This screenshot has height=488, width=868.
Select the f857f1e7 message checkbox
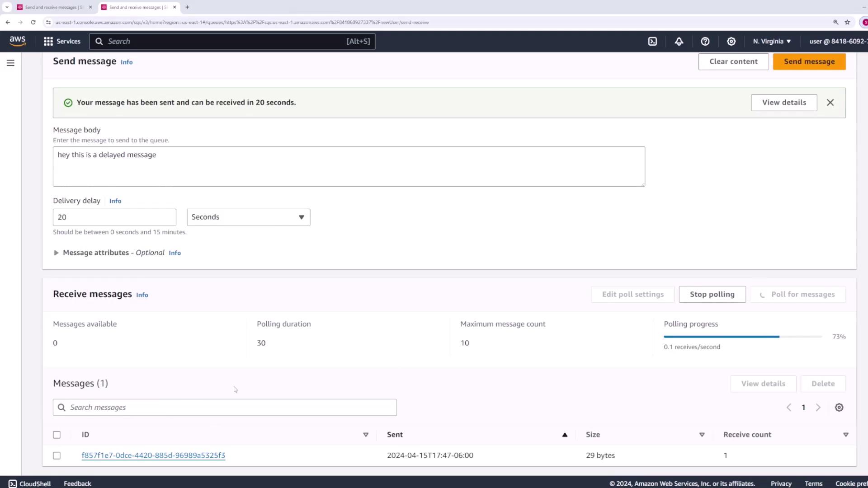57,455
